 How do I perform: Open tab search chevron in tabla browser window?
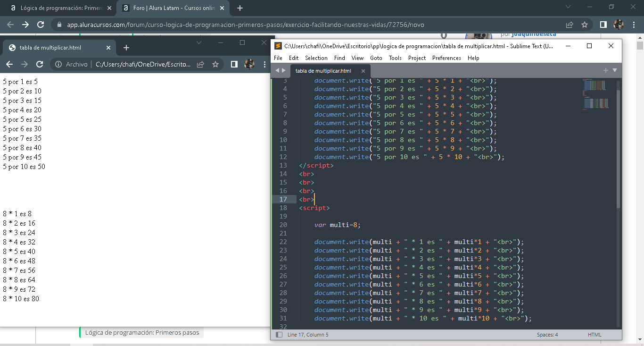point(199,42)
